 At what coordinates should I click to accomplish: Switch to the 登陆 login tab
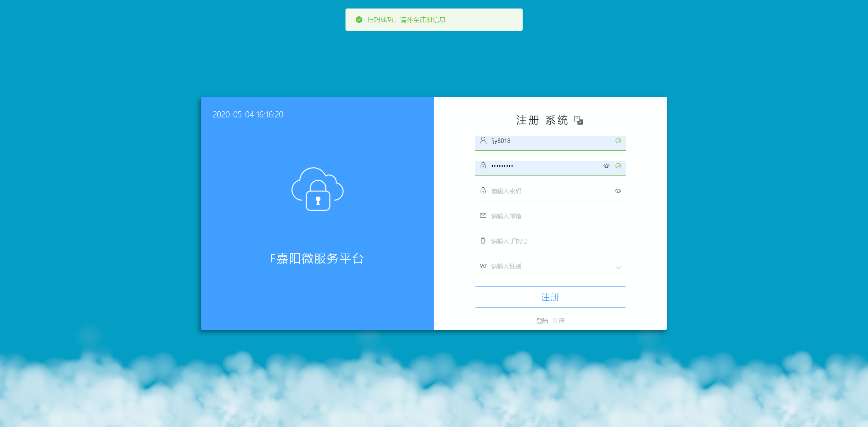[542, 321]
